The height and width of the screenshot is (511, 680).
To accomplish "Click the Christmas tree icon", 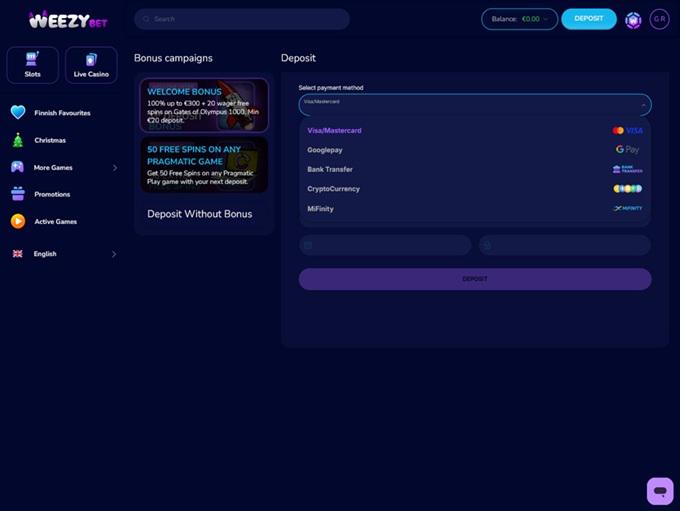I will [18, 140].
